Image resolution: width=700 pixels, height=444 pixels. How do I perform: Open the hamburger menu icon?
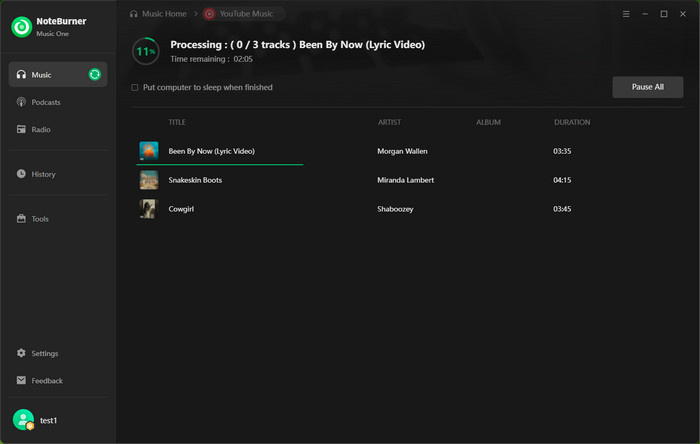coord(626,14)
